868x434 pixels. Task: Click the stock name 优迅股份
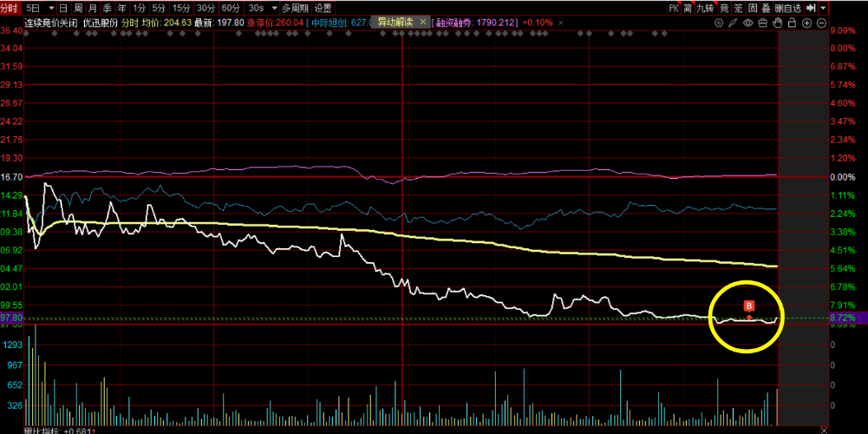click(101, 23)
